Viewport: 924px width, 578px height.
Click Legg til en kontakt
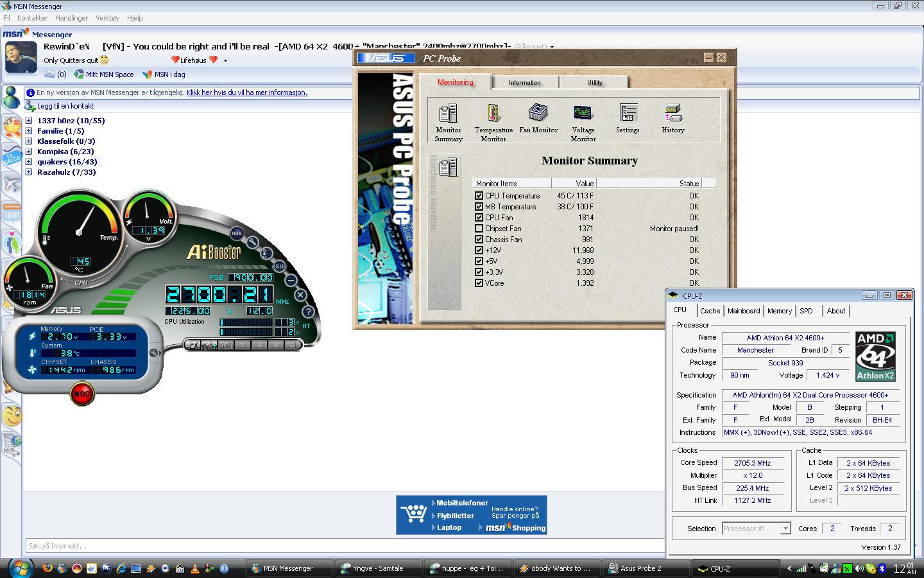(65, 106)
